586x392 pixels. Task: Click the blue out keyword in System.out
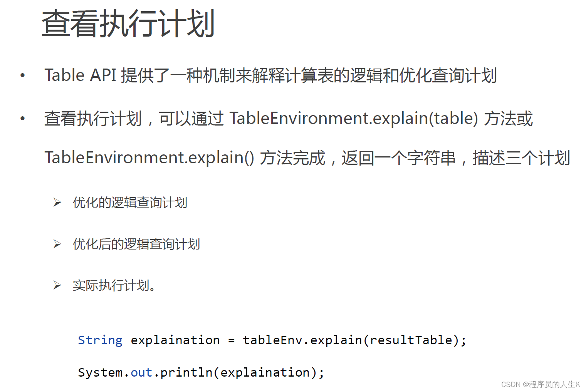[x=141, y=372]
